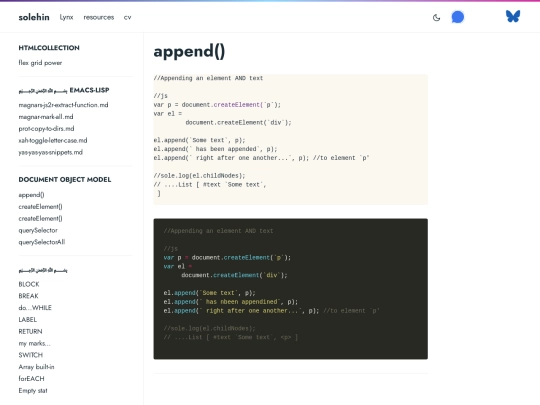Open the flex grid power link

(40, 63)
